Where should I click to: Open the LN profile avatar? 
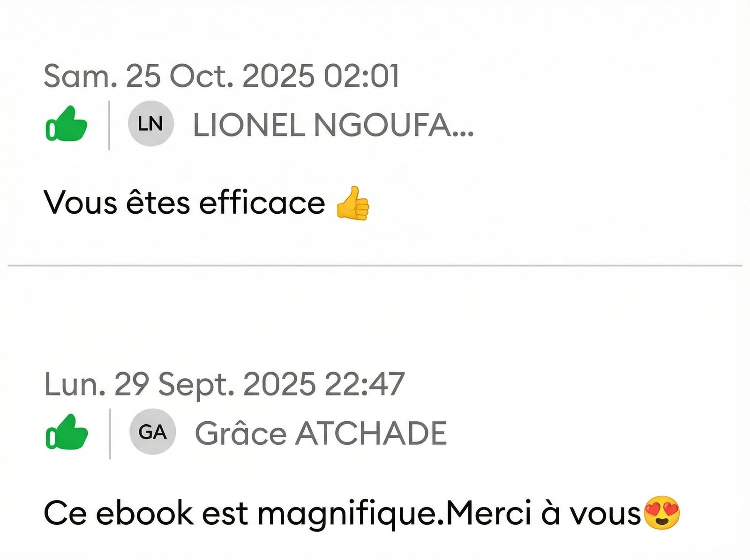[151, 124]
